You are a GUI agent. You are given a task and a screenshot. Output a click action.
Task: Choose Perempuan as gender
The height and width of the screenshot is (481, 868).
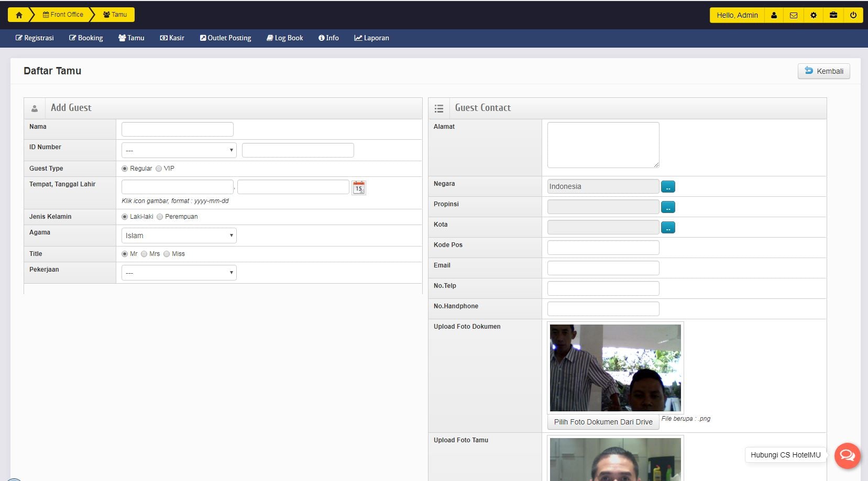point(160,217)
